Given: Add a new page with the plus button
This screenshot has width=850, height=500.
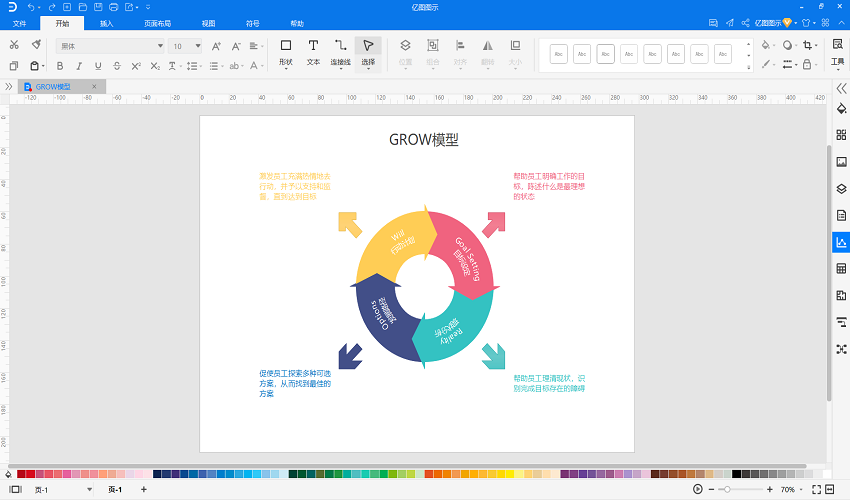Looking at the screenshot, I should pos(143,489).
